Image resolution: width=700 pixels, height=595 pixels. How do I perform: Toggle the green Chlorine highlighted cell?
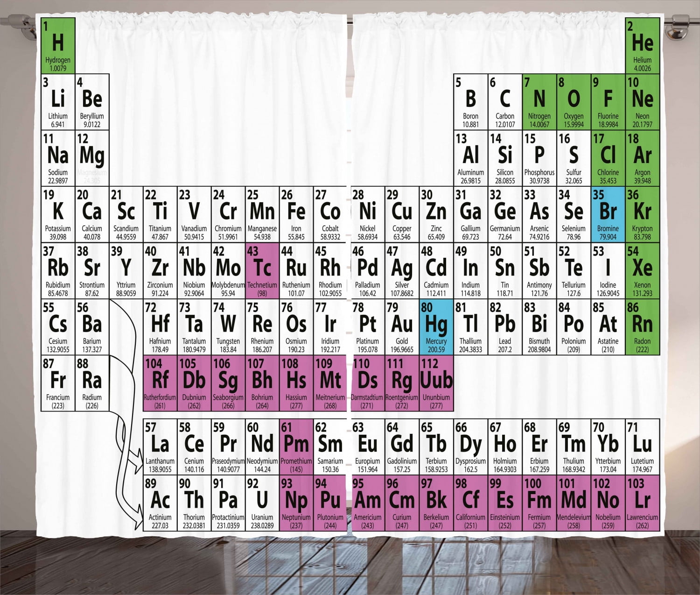608,158
